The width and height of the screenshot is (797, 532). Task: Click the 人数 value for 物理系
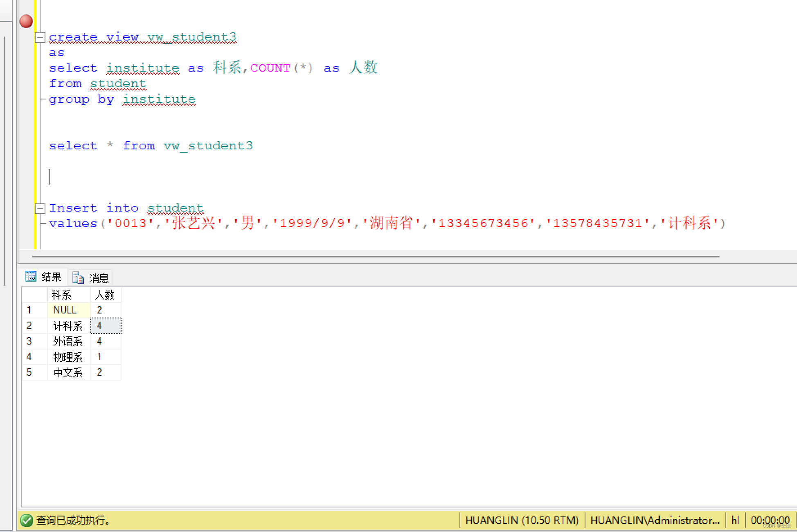click(x=106, y=357)
